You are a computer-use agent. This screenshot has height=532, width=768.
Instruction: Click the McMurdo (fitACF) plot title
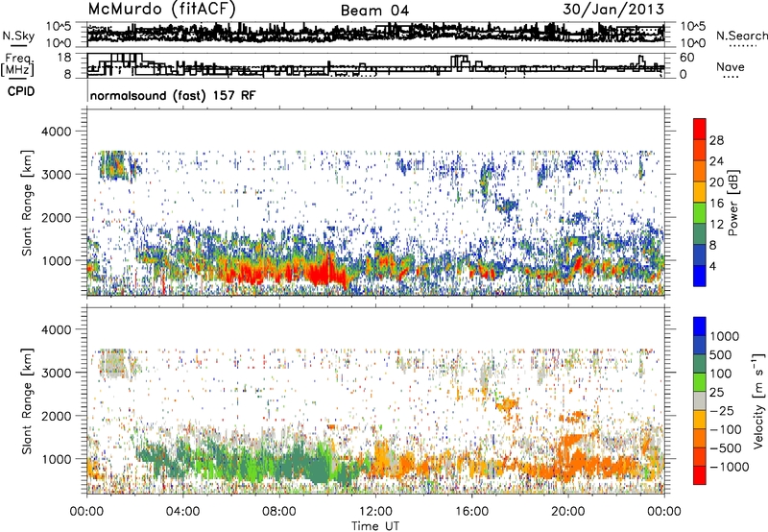tap(161, 9)
